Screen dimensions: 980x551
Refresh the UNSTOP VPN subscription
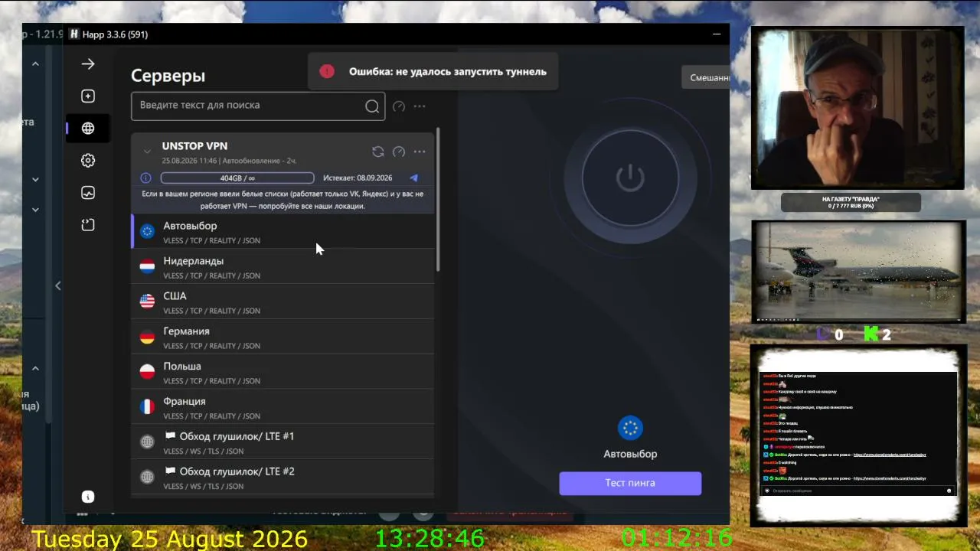pos(378,152)
